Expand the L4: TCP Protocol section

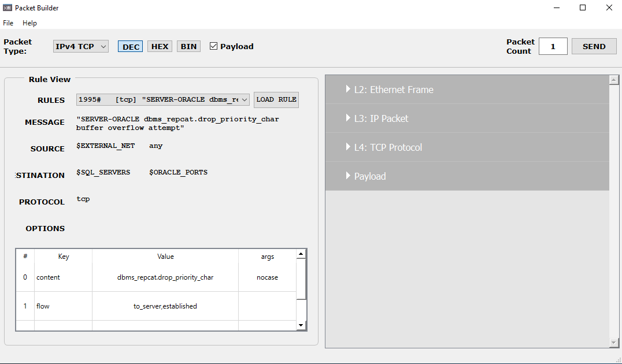click(467, 147)
